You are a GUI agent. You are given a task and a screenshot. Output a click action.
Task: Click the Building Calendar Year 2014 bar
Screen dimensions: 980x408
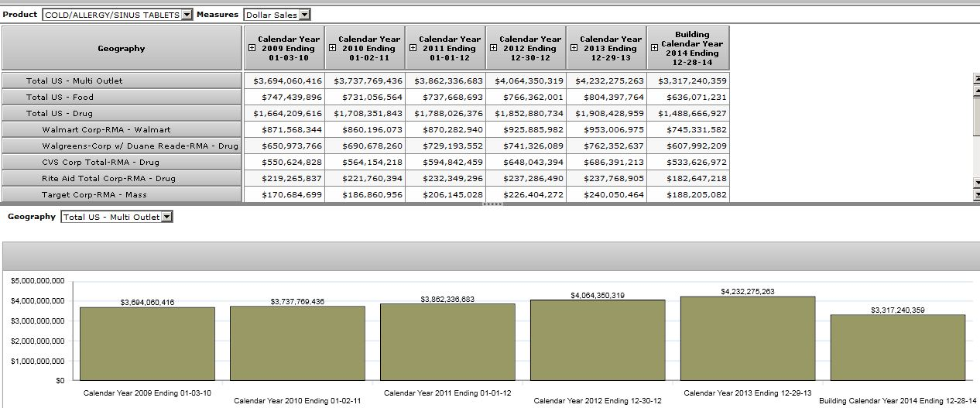pyautogui.click(x=897, y=347)
